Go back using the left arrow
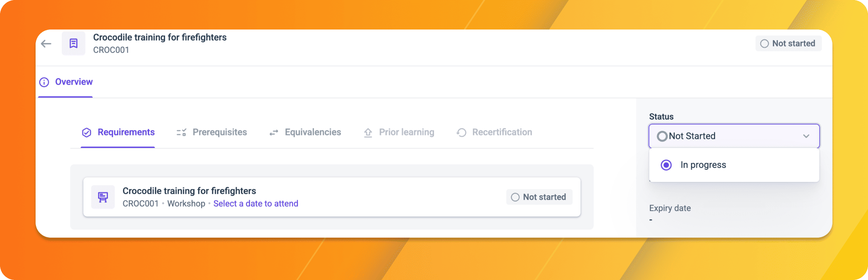This screenshot has height=280, width=868. tap(46, 44)
